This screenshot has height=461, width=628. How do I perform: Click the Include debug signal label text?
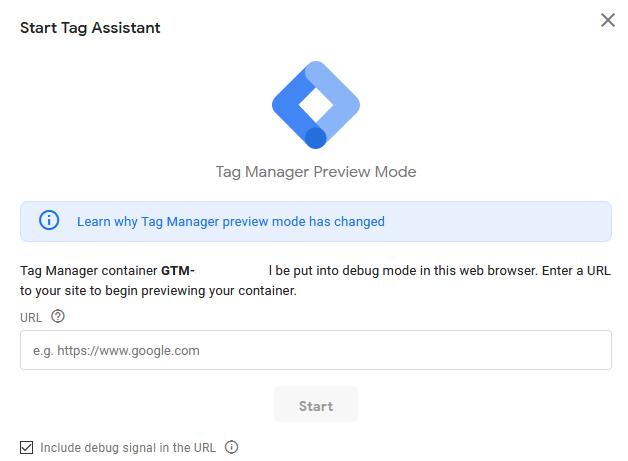[128, 448]
